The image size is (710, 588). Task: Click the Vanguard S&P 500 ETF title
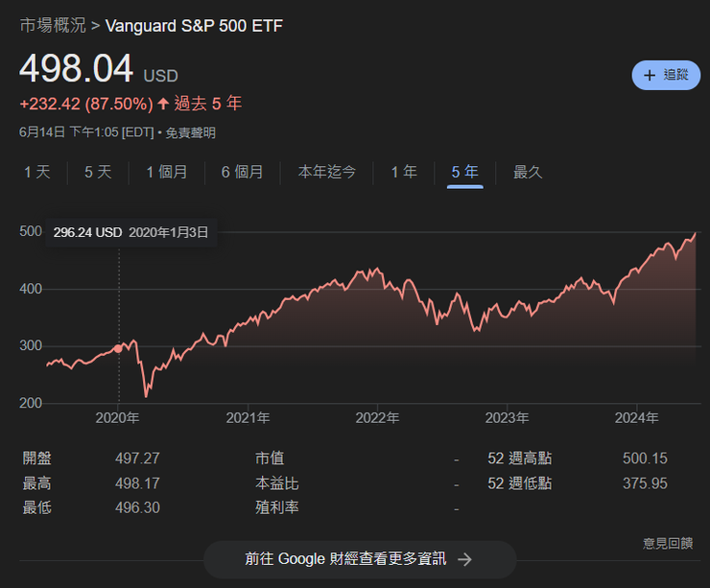click(x=194, y=25)
